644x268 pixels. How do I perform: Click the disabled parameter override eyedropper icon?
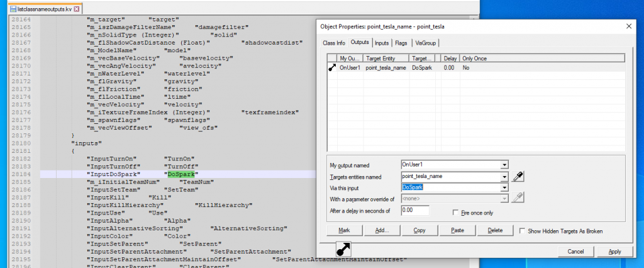click(x=518, y=198)
